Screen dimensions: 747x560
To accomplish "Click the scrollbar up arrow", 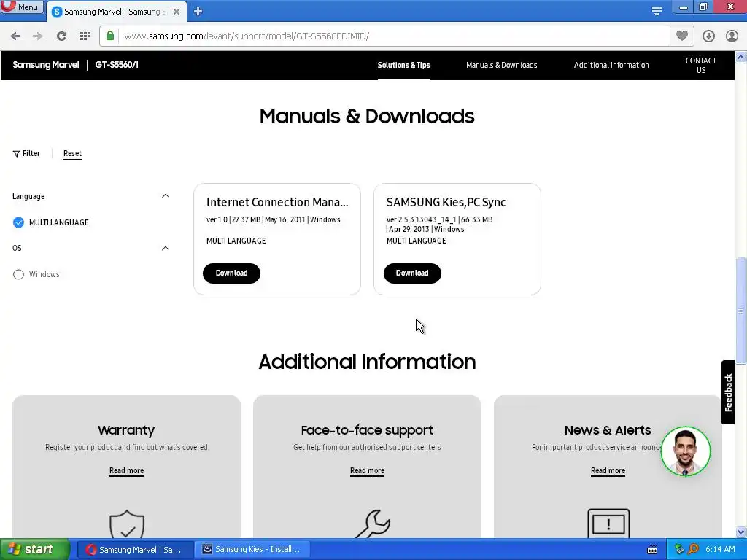I will (740, 58).
